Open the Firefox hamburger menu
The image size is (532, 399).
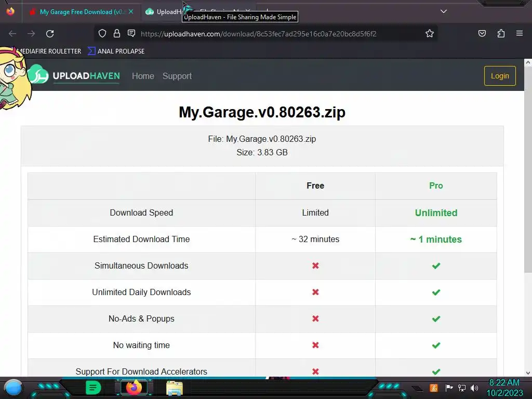pos(520,33)
